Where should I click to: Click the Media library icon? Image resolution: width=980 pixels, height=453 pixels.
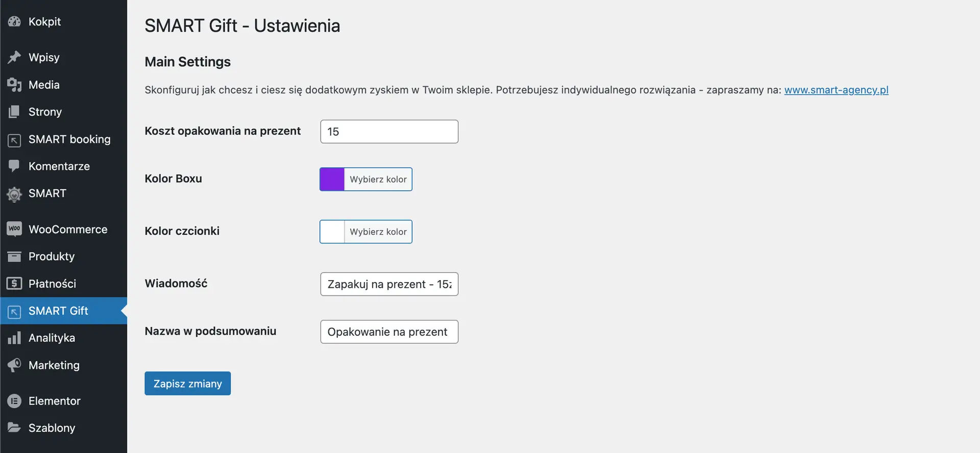14,85
